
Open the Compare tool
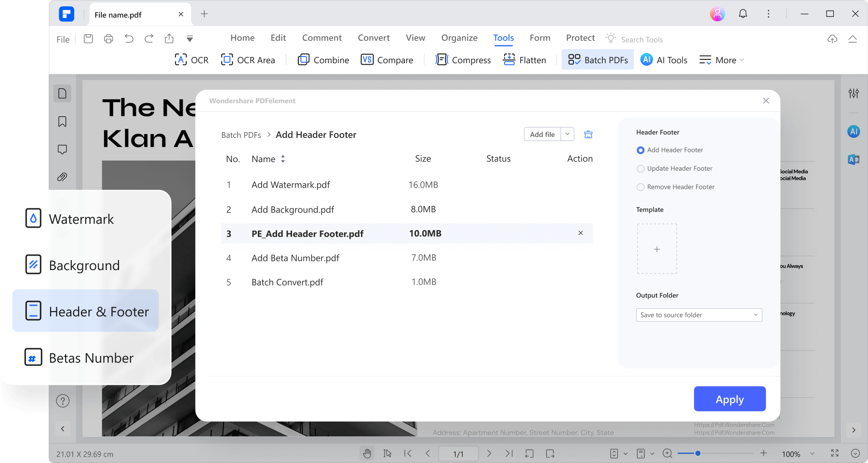(x=387, y=60)
